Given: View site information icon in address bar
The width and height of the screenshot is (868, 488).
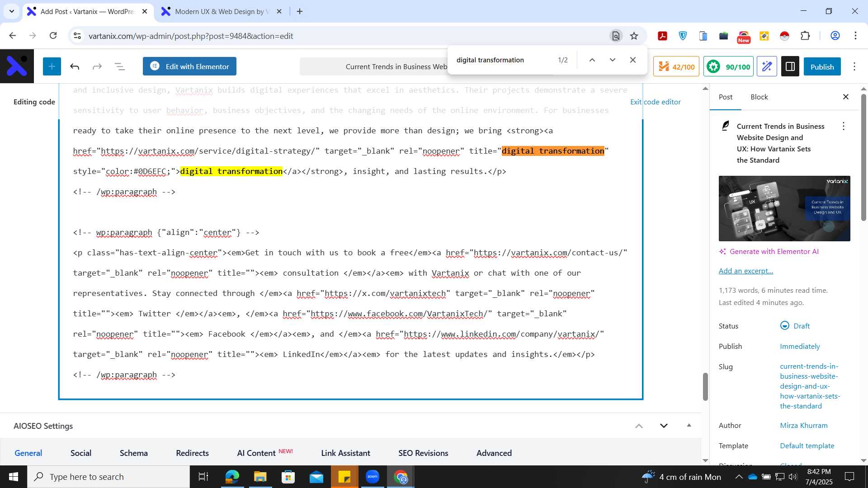Looking at the screenshot, I should 77,36.
